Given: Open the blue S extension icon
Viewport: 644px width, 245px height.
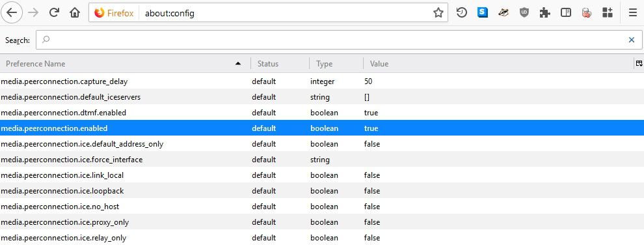Looking at the screenshot, I should (x=483, y=13).
